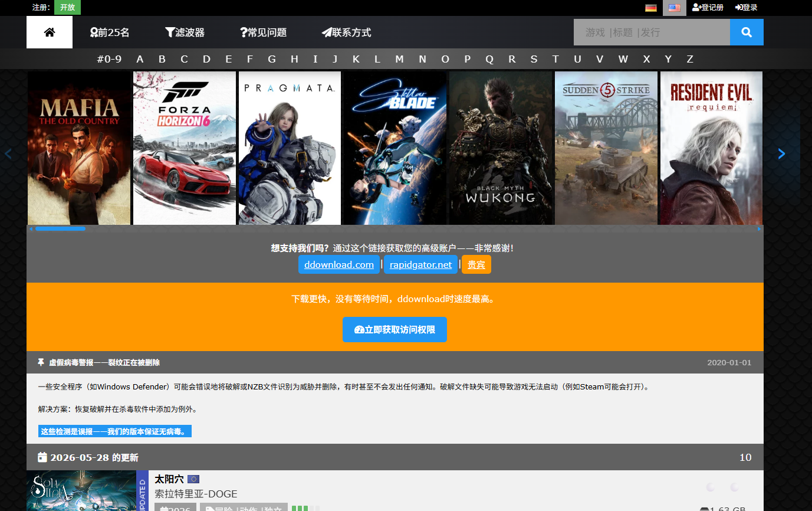This screenshot has width=812, height=511.
Task: Jump to games listed under S
Action: coord(534,59)
